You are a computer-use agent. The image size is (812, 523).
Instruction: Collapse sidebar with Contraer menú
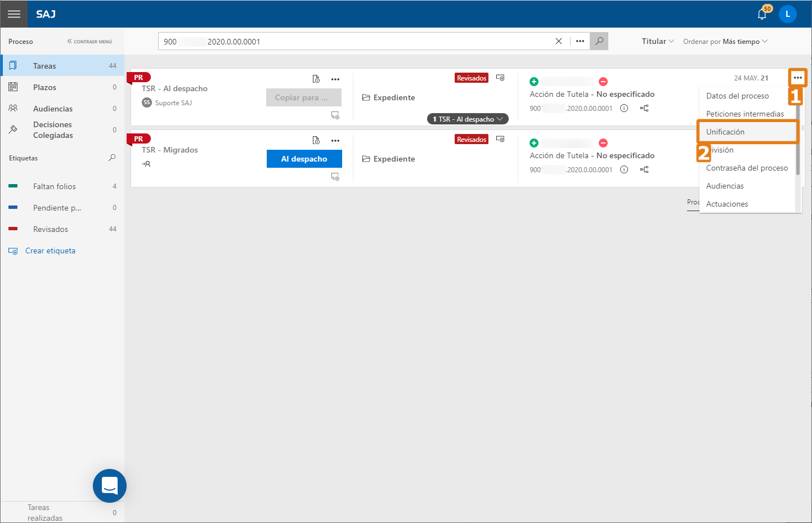coord(89,42)
